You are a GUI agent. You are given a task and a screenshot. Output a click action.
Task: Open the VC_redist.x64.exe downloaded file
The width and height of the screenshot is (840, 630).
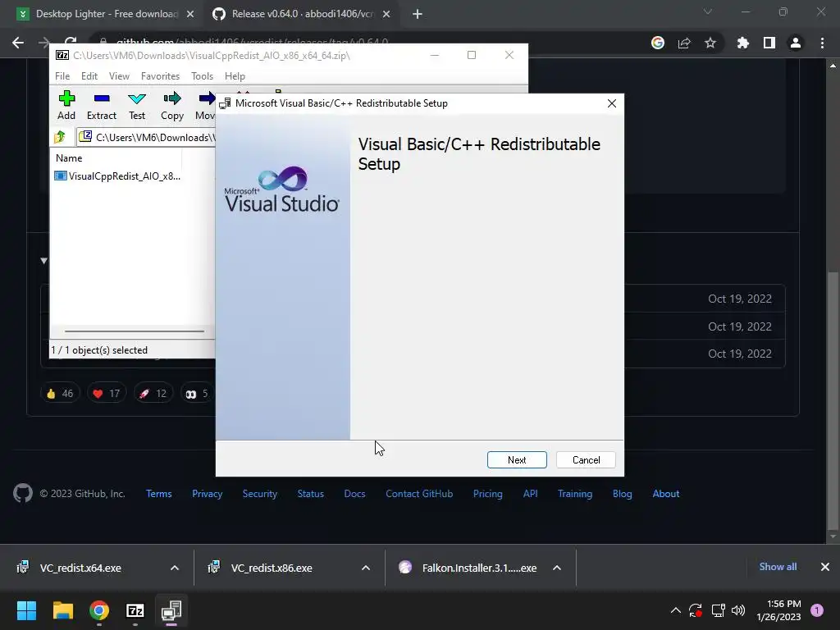click(x=80, y=568)
